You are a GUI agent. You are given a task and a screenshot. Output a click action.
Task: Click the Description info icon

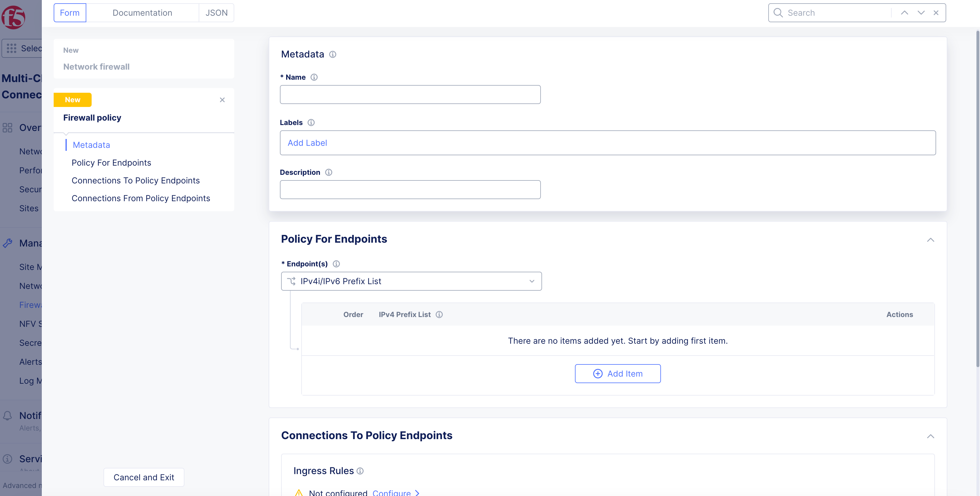[x=329, y=172]
